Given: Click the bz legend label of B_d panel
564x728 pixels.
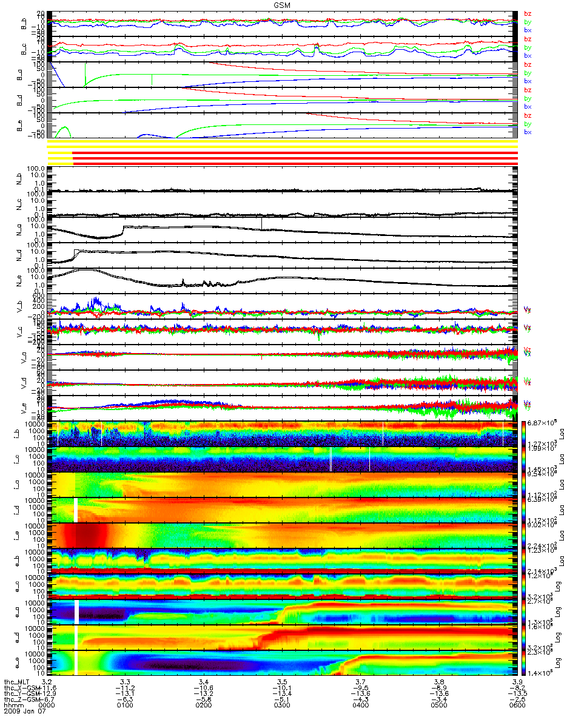Looking at the screenshot, I should click(528, 90).
